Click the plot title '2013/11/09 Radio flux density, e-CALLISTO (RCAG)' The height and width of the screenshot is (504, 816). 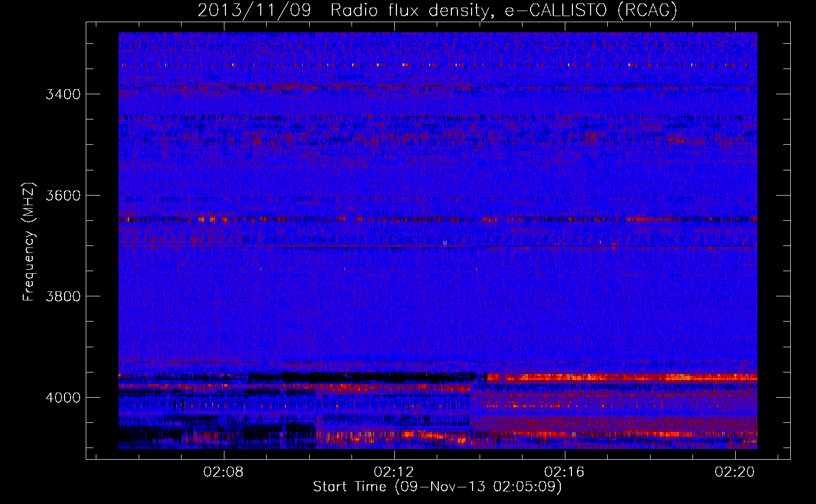click(437, 10)
